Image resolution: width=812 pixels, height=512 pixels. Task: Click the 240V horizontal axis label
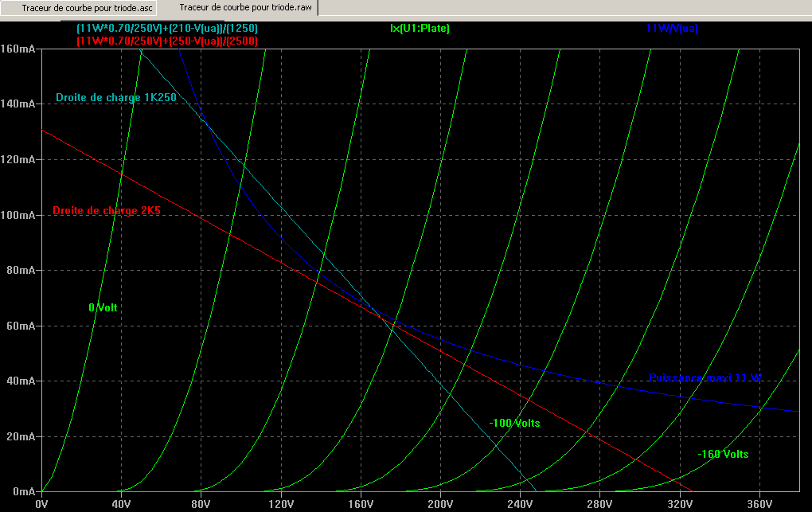click(520, 504)
